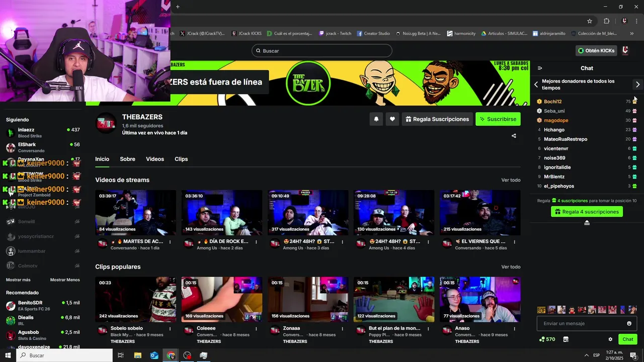
Task: Share the channel using the share icon
Action: click(x=514, y=136)
